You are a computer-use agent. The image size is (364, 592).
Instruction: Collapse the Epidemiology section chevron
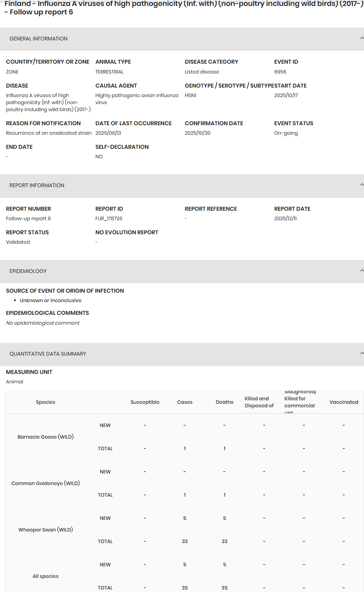click(x=362, y=271)
